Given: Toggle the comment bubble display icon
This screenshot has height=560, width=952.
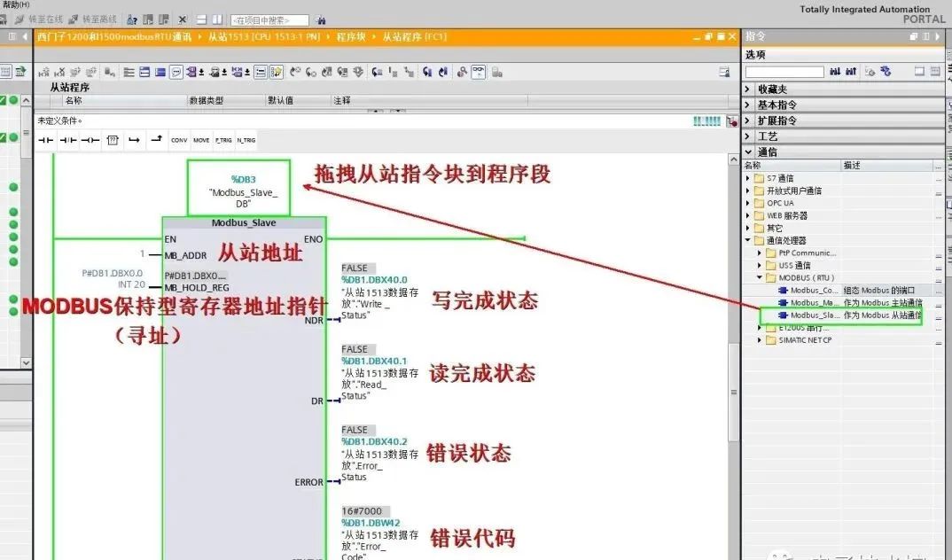Looking at the screenshot, I should pos(176,72).
